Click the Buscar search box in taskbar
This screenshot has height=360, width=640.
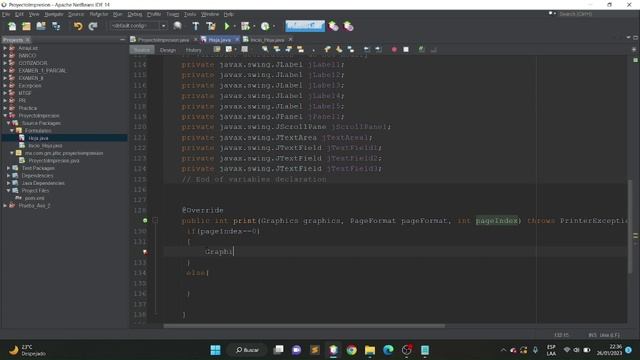pos(247,350)
